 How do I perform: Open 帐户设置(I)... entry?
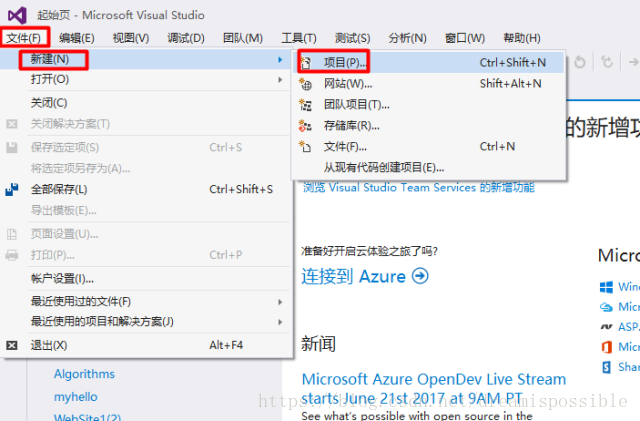click(146, 279)
